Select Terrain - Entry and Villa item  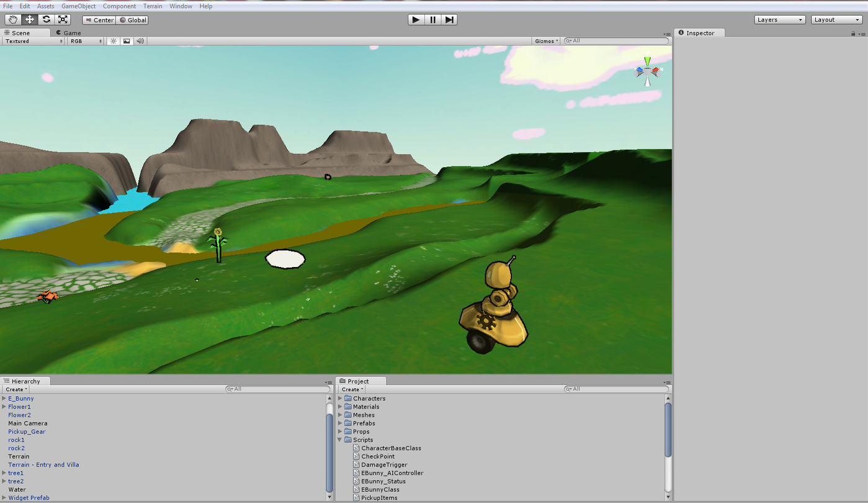(x=43, y=464)
